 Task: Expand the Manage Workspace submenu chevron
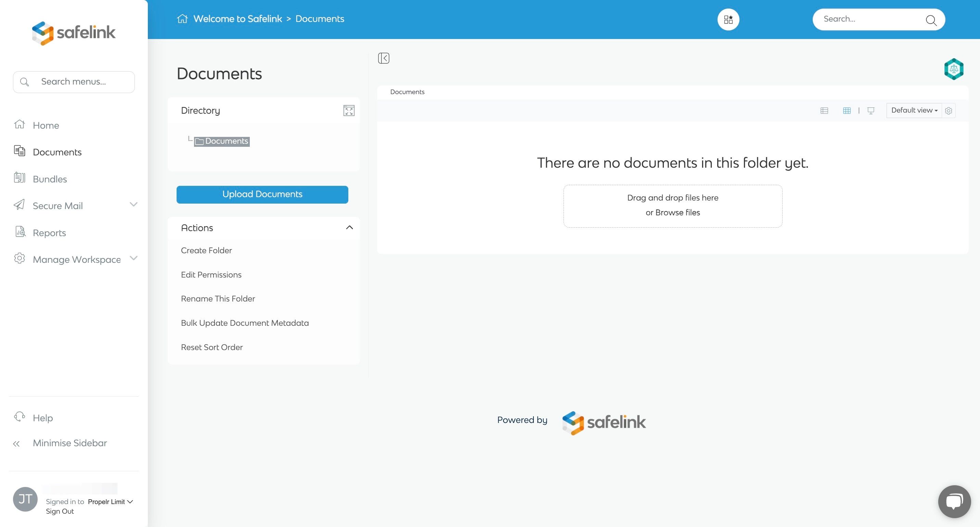(x=133, y=258)
